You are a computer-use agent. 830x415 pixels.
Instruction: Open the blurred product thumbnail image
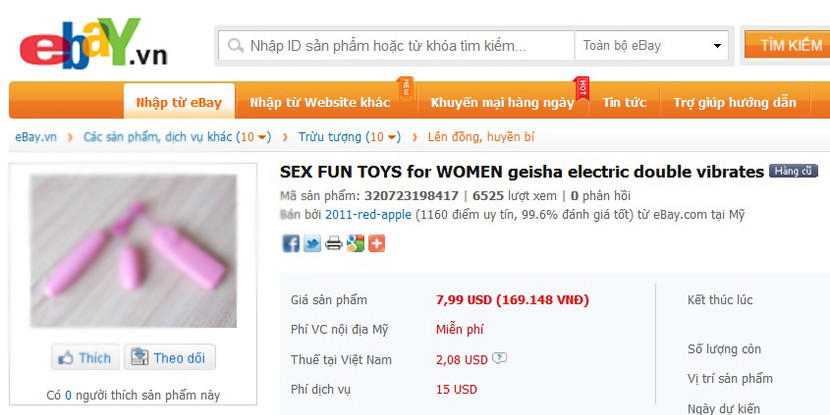(133, 251)
